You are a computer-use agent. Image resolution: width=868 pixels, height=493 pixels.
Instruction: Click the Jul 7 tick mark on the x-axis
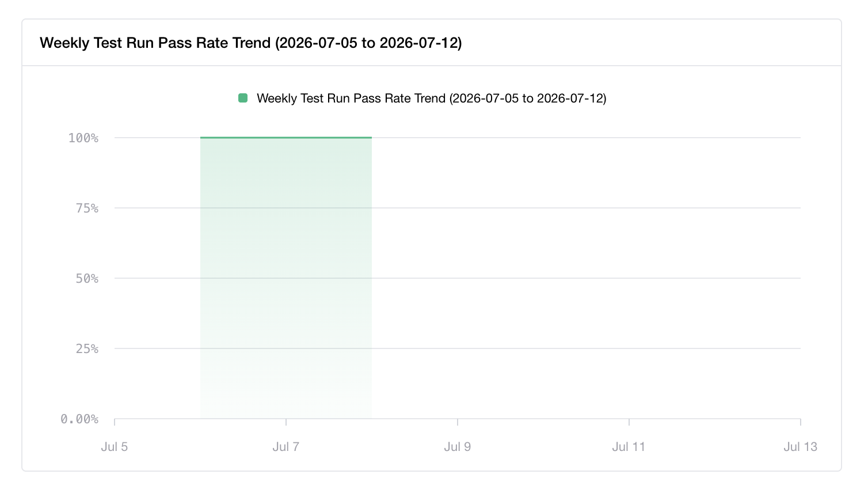[x=286, y=422]
